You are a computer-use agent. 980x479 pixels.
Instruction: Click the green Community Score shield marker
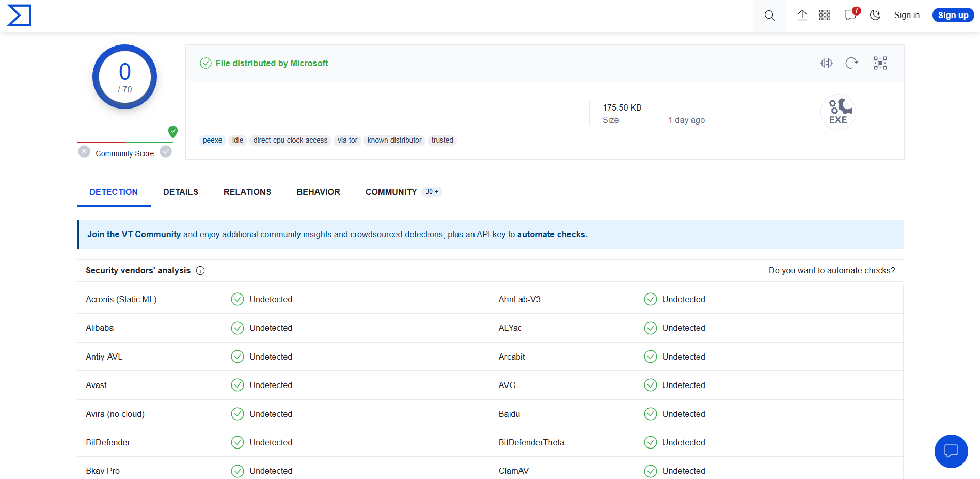point(173,132)
